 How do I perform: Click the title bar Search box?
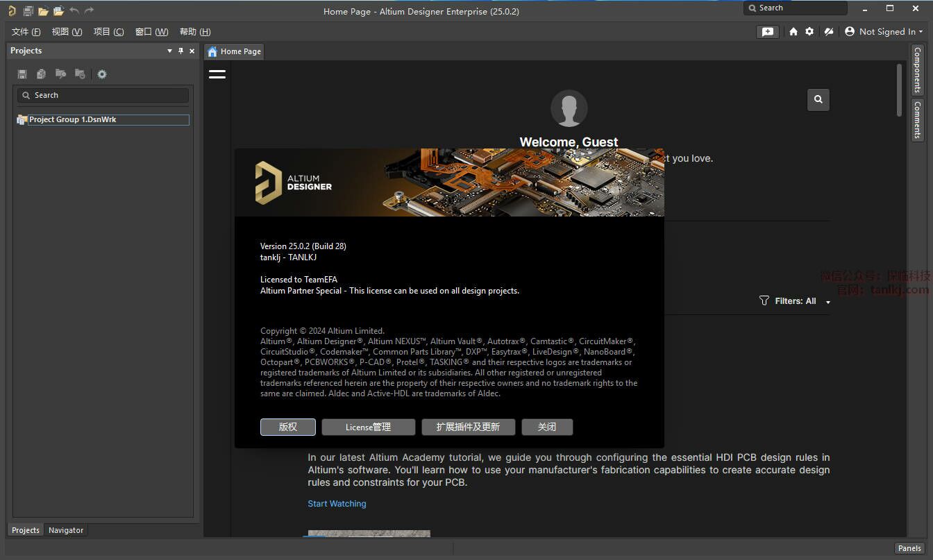point(796,8)
